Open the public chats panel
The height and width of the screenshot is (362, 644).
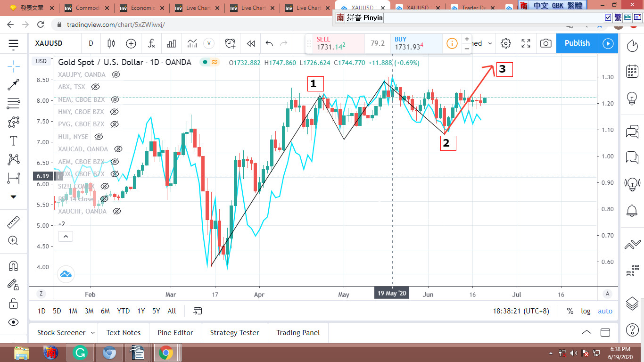(x=632, y=132)
